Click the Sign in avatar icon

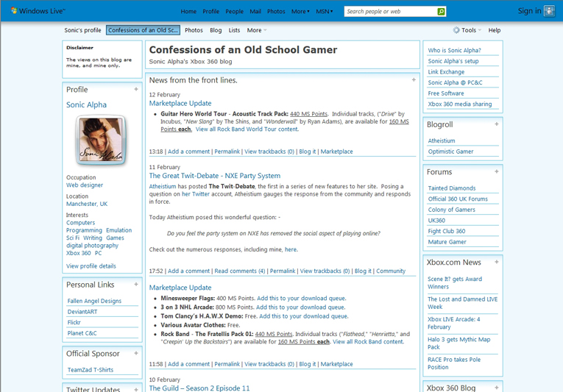(x=549, y=11)
